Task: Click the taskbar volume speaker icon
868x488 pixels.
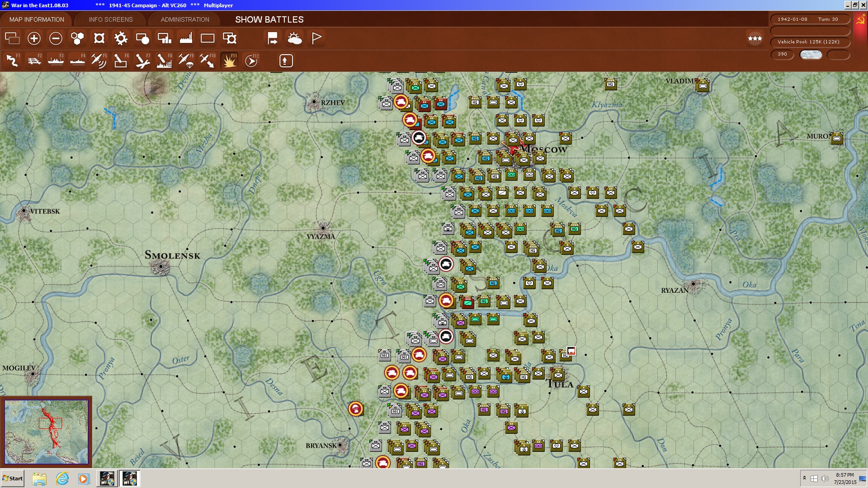Action: [x=825, y=479]
